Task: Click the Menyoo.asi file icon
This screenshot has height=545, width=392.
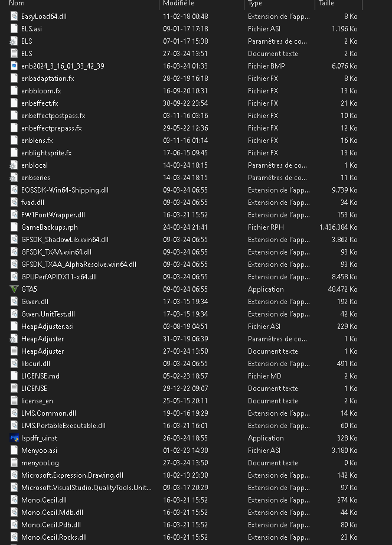Action: (x=14, y=451)
